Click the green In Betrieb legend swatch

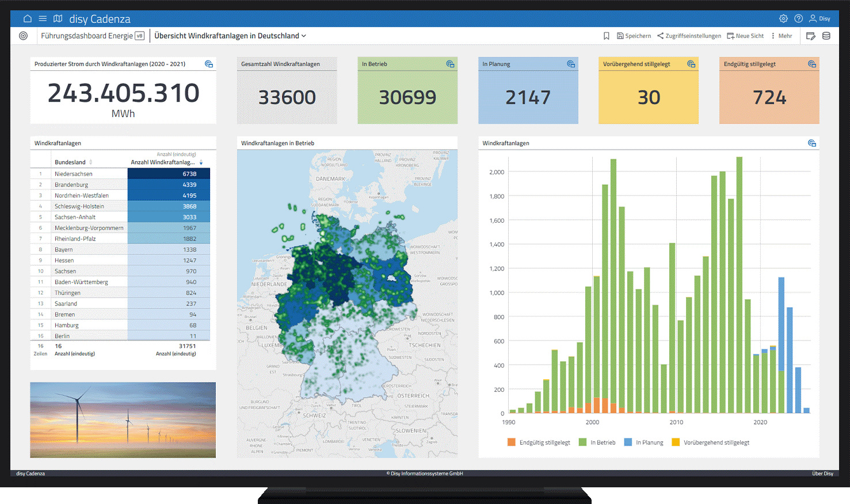point(582,442)
